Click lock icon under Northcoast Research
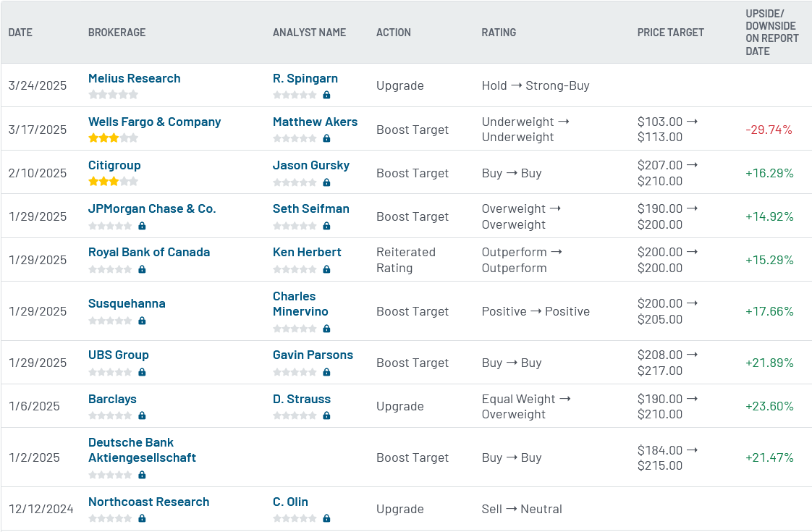The image size is (812, 532). click(142, 518)
